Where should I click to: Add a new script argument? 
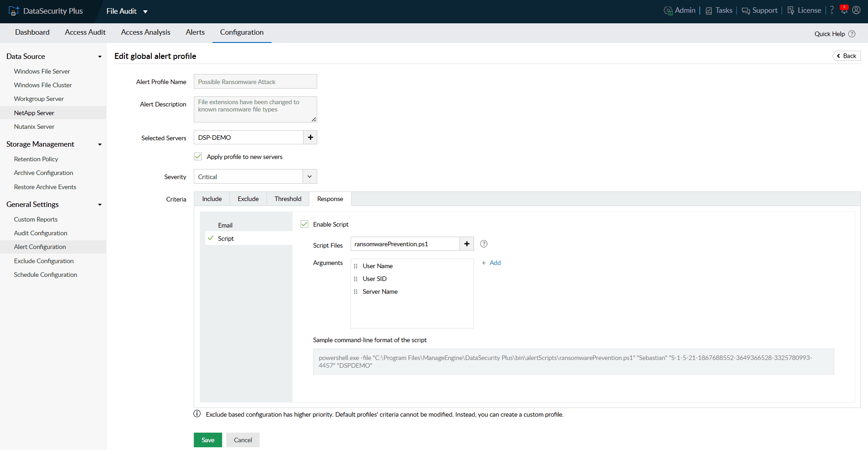(x=491, y=263)
